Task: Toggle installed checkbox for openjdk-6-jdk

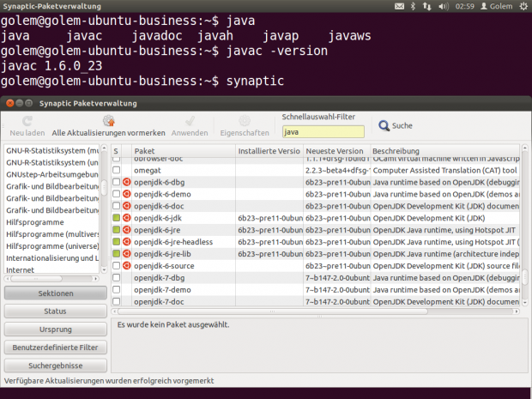Action: coord(117,217)
